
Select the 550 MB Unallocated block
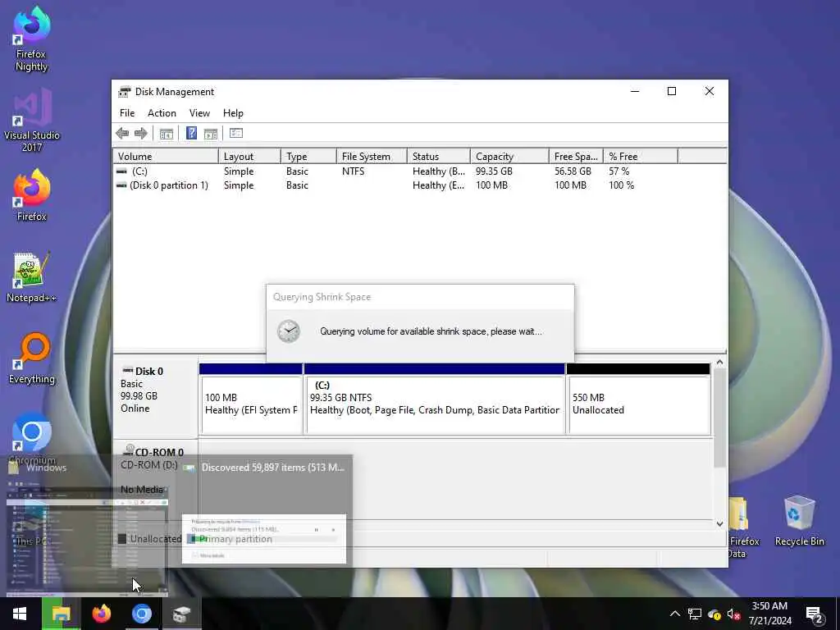click(638, 399)
